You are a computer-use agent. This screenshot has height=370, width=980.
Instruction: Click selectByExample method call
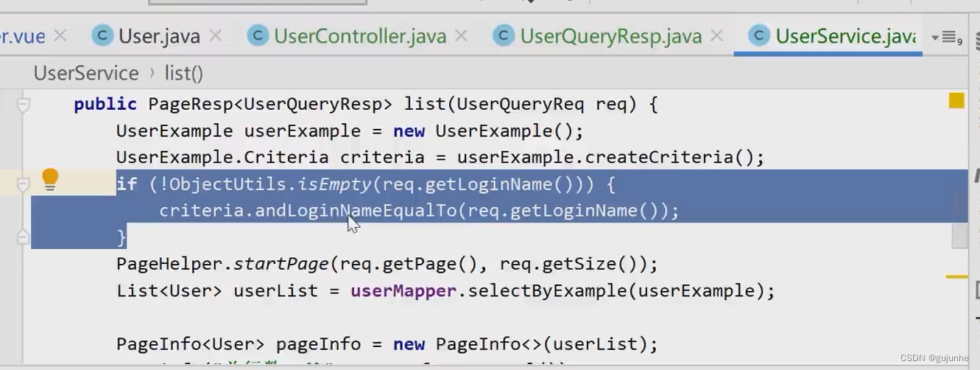(548, 290)
